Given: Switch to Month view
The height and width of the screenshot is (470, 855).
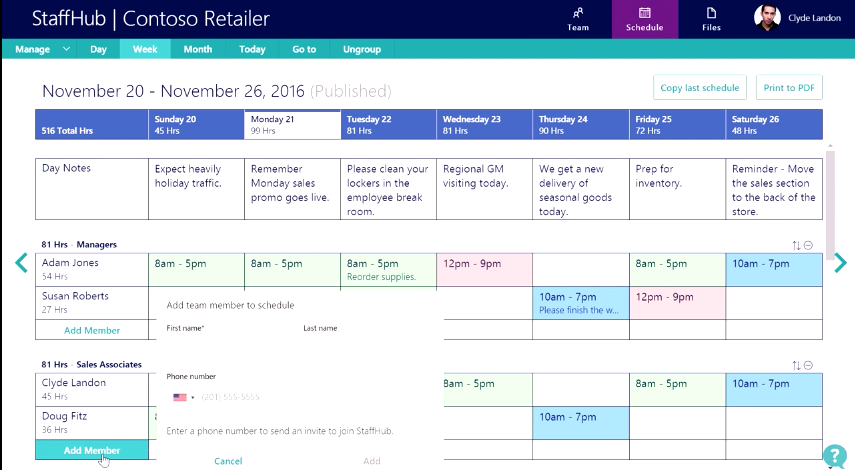Looking at the screenshot, I should pos(197,49).
